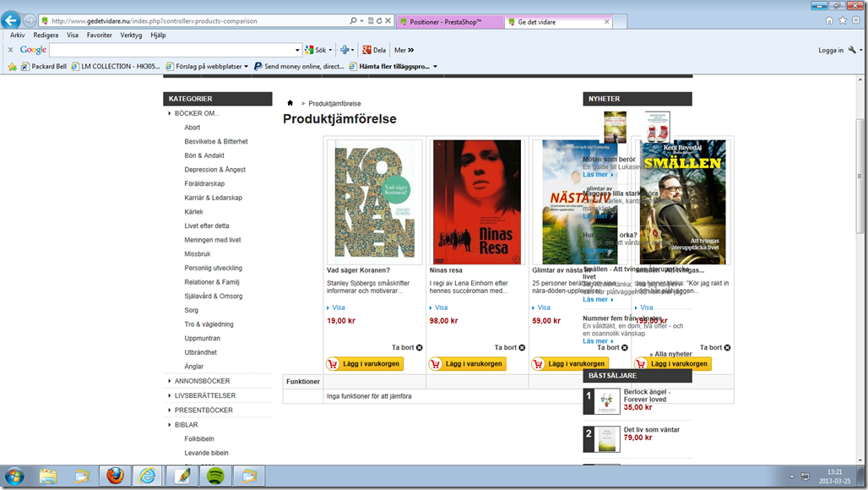Open the Spotify taskbar icon
The image size is (868, 490).
pyautogui.click(x=215, y=476)
